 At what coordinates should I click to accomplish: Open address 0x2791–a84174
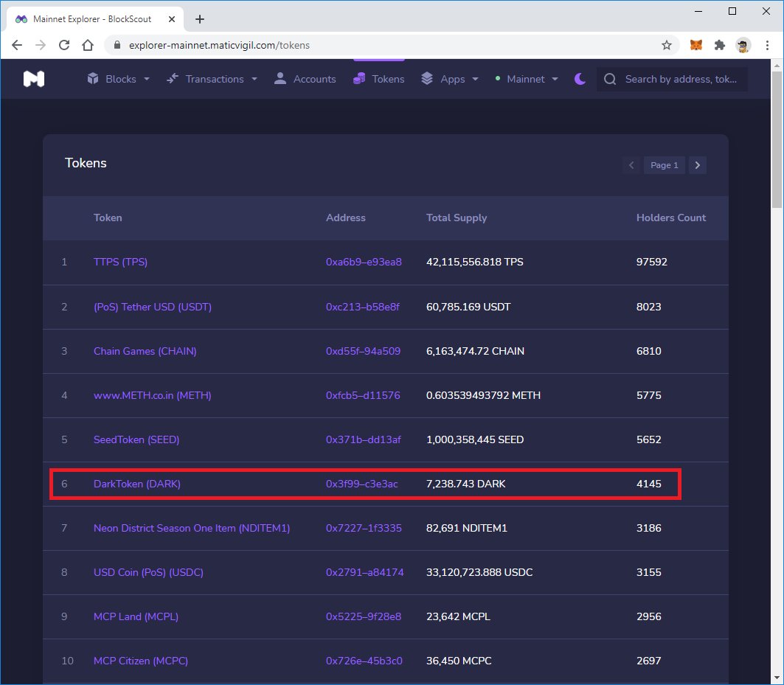point(365,572)
